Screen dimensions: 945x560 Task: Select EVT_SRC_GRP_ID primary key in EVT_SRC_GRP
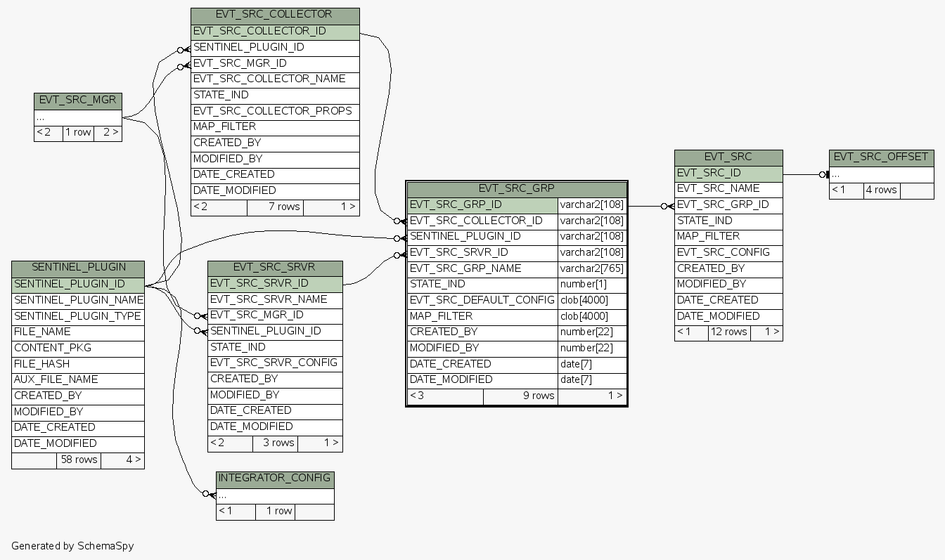tap(482, 206)
